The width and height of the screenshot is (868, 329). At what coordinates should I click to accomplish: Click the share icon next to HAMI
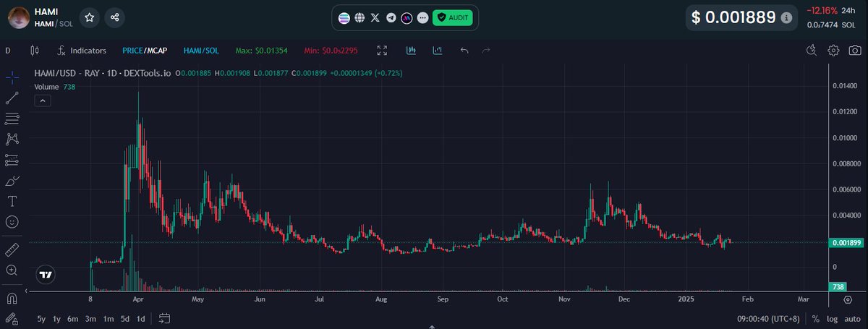click(x=115, y=17)
